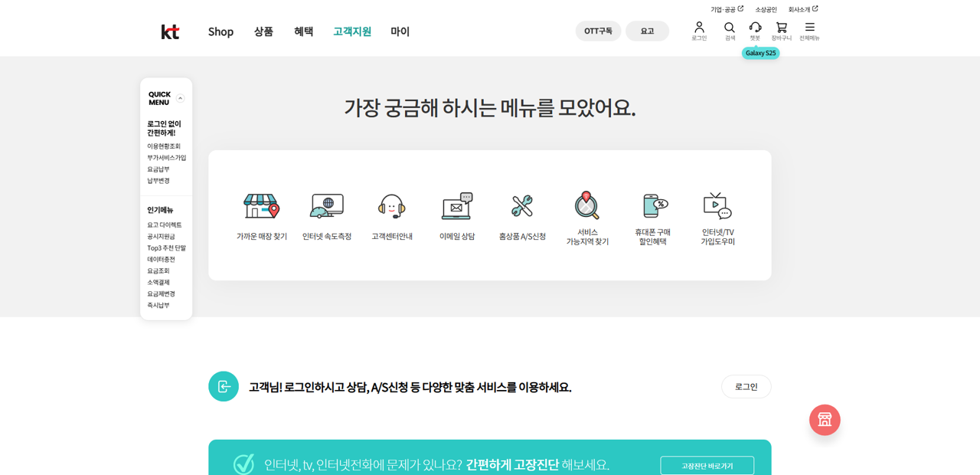Click the Galaxy S25 badge
This screenshot has width=980, height=475.
(x=760, y=53)
